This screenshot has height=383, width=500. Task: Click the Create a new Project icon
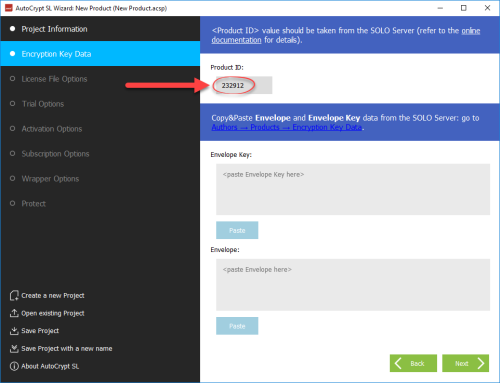pos(14,296)
